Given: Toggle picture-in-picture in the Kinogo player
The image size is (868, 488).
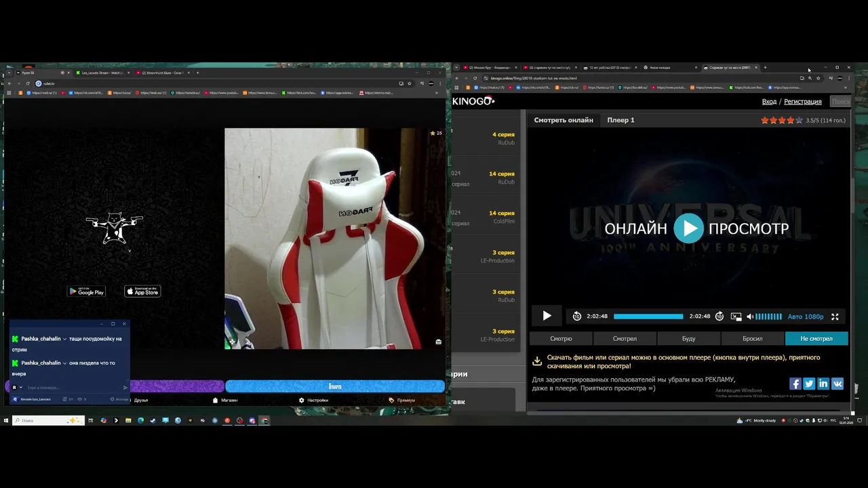Looking at the screenshot, I should (736, 317).
